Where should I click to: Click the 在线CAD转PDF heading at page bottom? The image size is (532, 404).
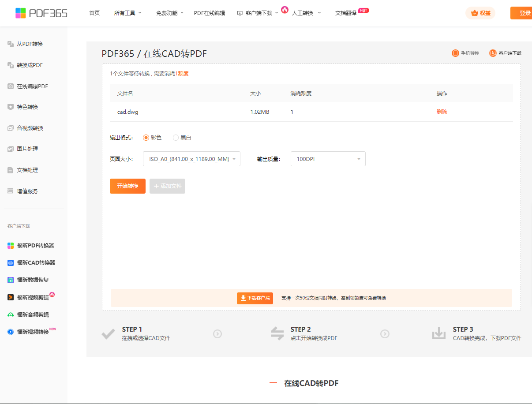[x=311, y=383]
